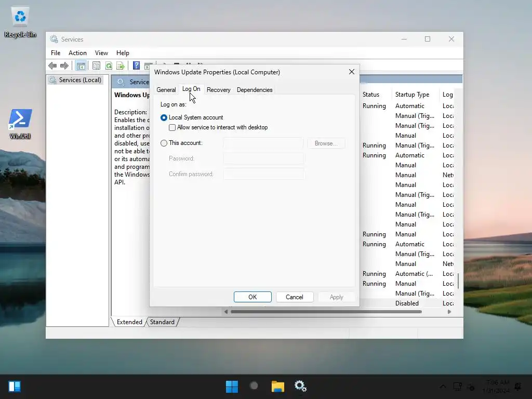Open the Windows Start button
This screenshot has width=532, height=399.
[x=232, y=387]
